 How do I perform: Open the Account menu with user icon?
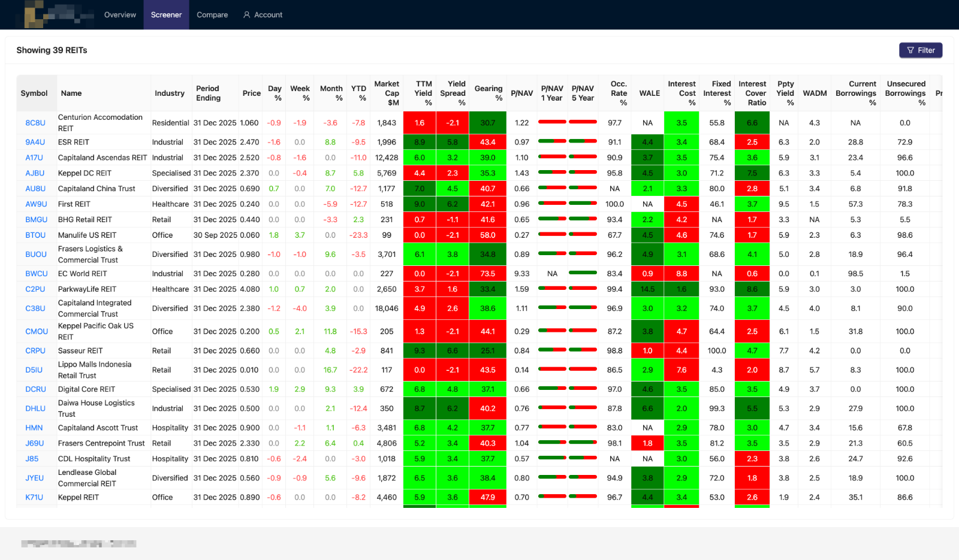[x=263, y=15]
